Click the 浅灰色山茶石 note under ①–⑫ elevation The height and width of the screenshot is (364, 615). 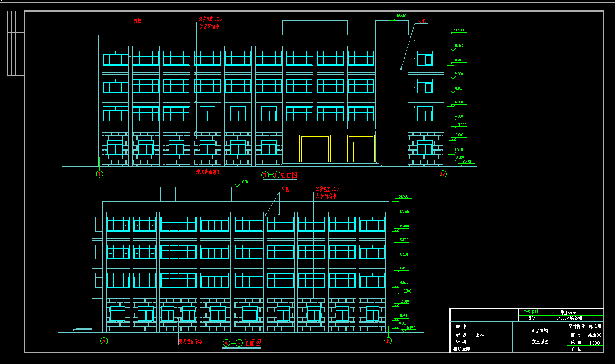(x=209, y=172)
